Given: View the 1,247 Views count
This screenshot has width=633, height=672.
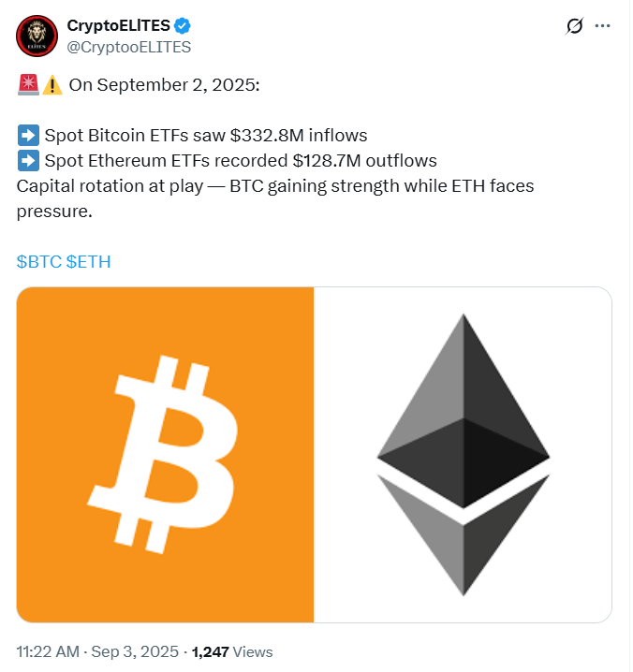Looking at the screenshot, I should click(x=232, y=651).
